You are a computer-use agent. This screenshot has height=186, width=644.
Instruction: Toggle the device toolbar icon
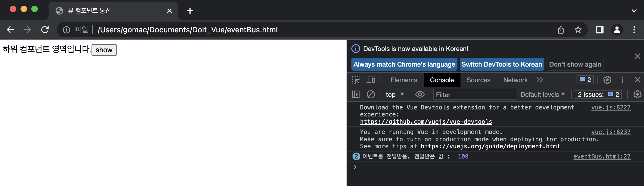pyautogui.click(x=371, y=80)
